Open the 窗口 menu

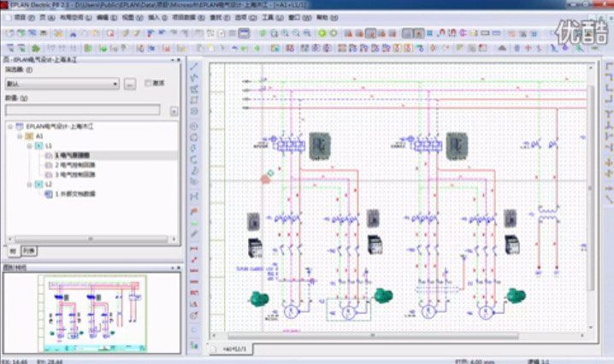(x=299, y=18)
